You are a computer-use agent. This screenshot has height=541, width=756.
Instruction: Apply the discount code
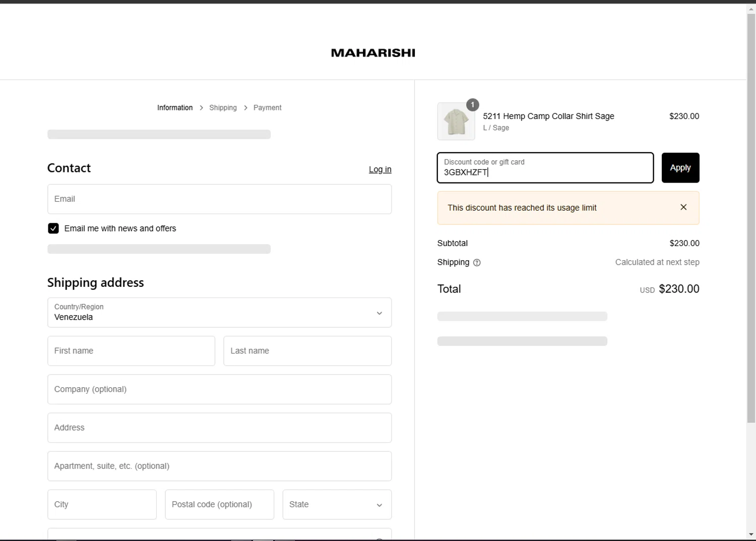point(680,168)
